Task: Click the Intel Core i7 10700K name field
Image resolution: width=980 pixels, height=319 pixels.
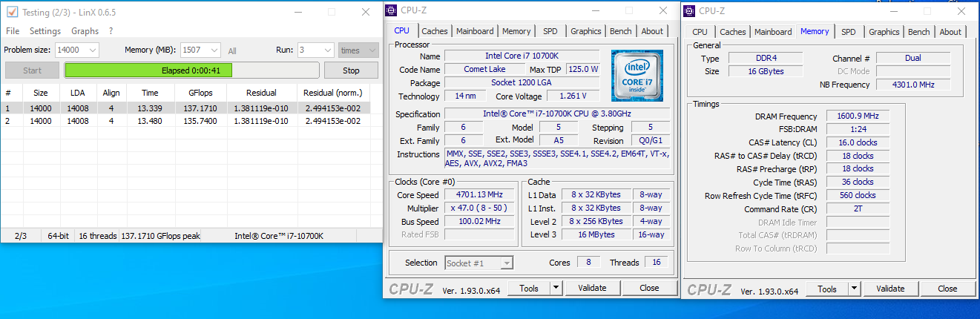Action: (522, 56)
